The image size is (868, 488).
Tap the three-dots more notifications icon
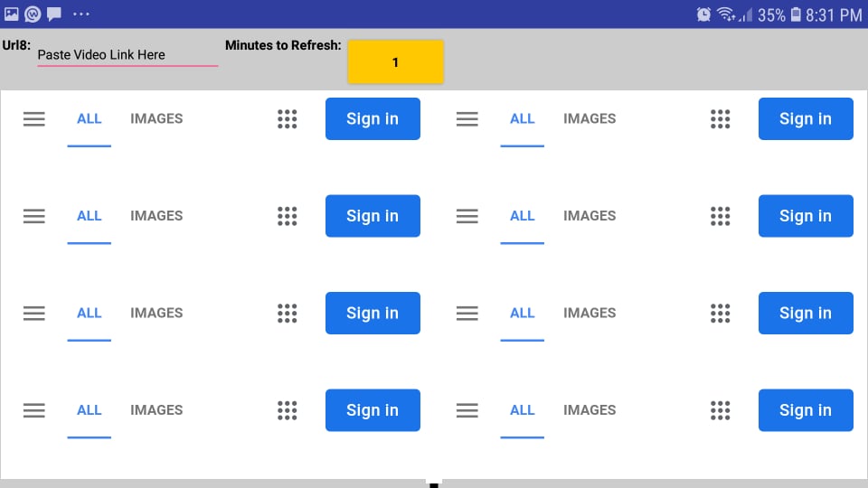point(80,14)
